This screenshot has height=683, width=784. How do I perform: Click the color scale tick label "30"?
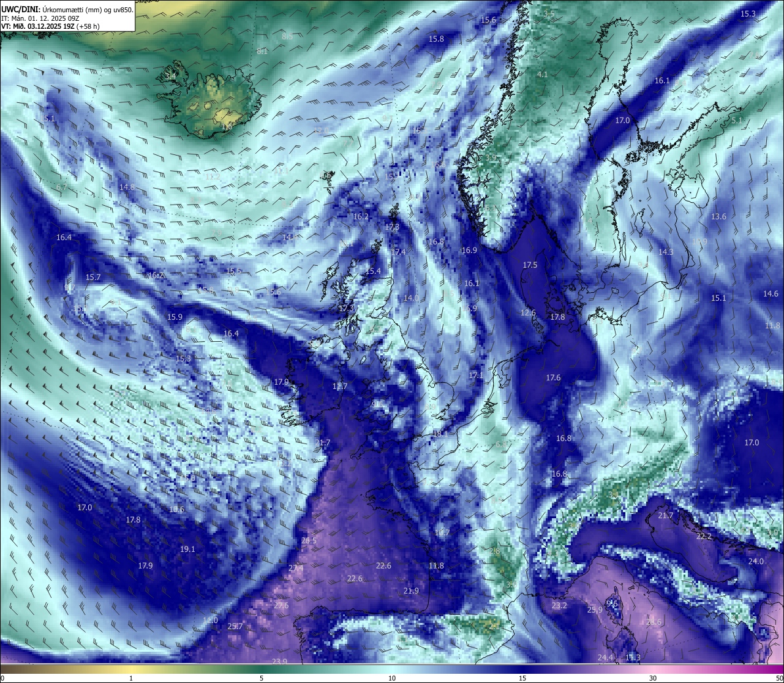653,678
